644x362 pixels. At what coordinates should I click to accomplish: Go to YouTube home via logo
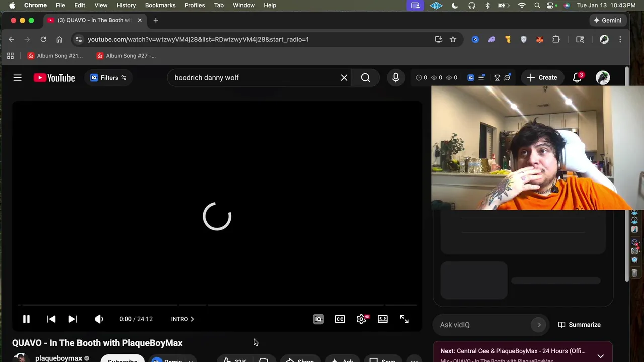coord(54,78)
